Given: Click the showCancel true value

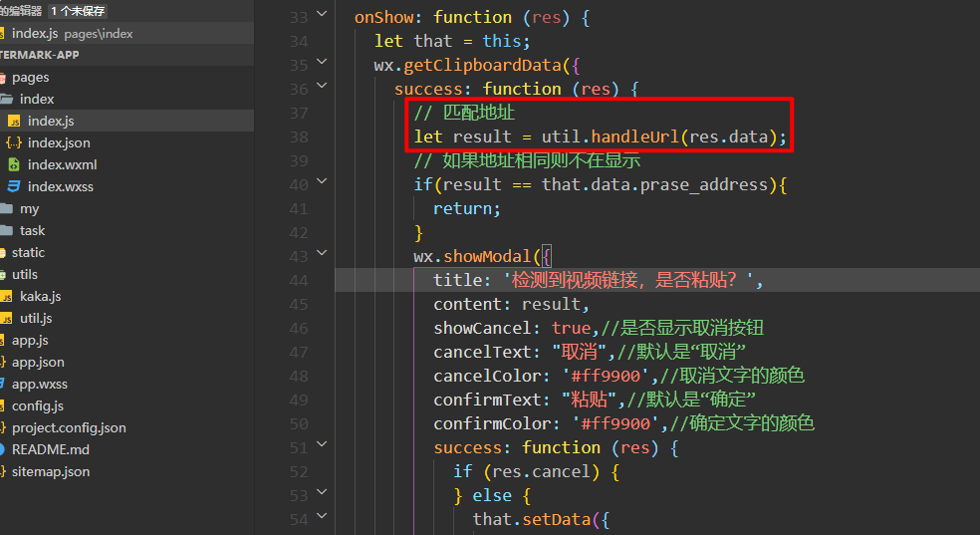Looking at the screenshot, I should (x=571, y=328).
